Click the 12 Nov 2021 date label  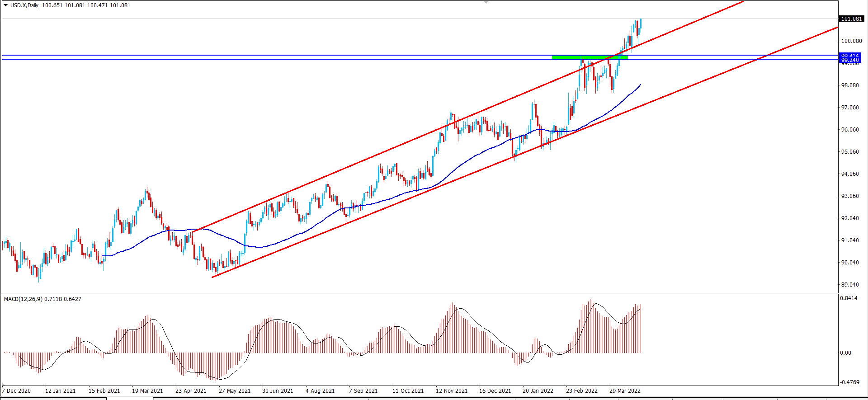(451, 391)
